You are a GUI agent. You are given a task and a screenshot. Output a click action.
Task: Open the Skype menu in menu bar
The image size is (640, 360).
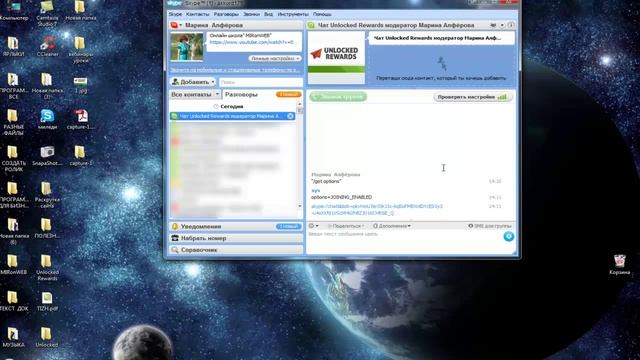175,14
